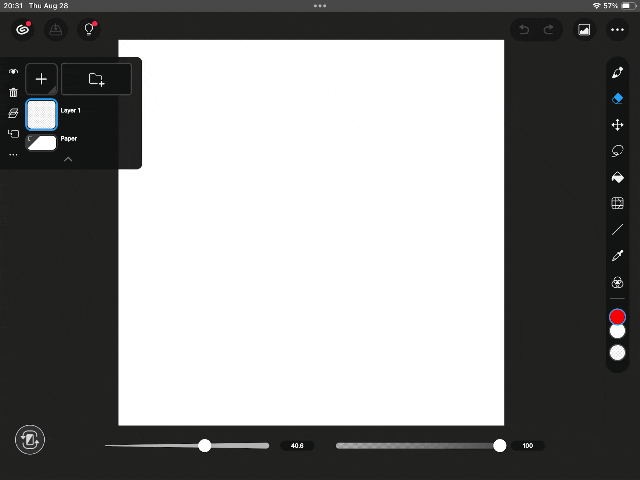The width and height of the screenshot is (640, 480).
Task: Redo the last action
Action: (x=549, y=29)
